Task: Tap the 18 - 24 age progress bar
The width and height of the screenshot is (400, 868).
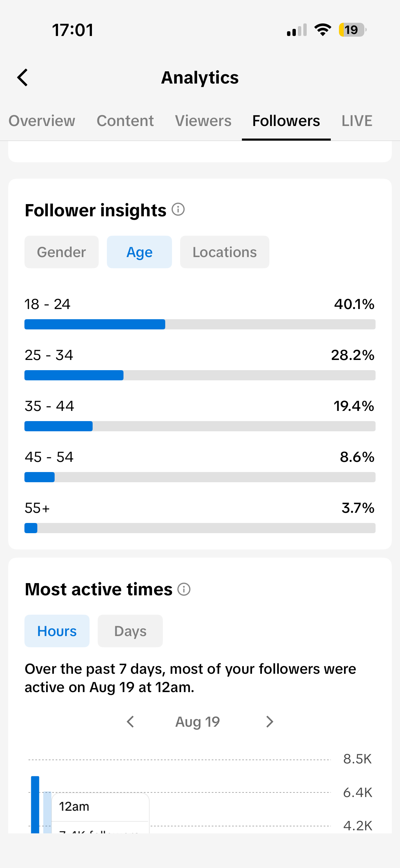Action: [x=200, y=324]
